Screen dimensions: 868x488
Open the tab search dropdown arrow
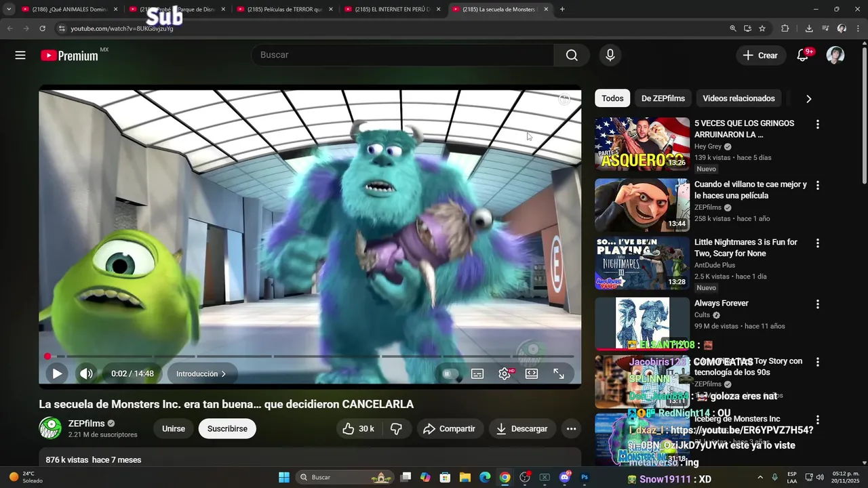click(9, 9)
